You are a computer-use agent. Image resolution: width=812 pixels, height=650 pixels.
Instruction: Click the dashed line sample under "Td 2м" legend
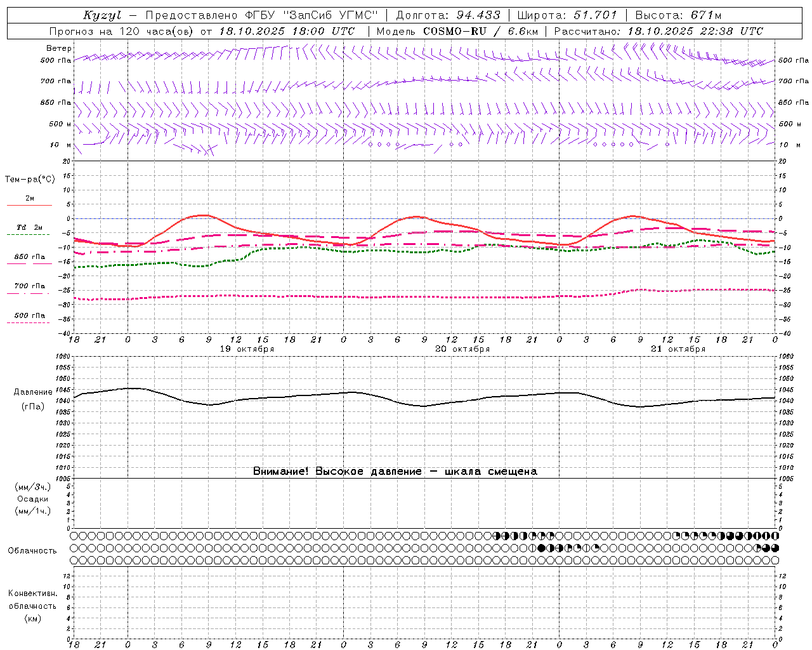coord(28,235)
